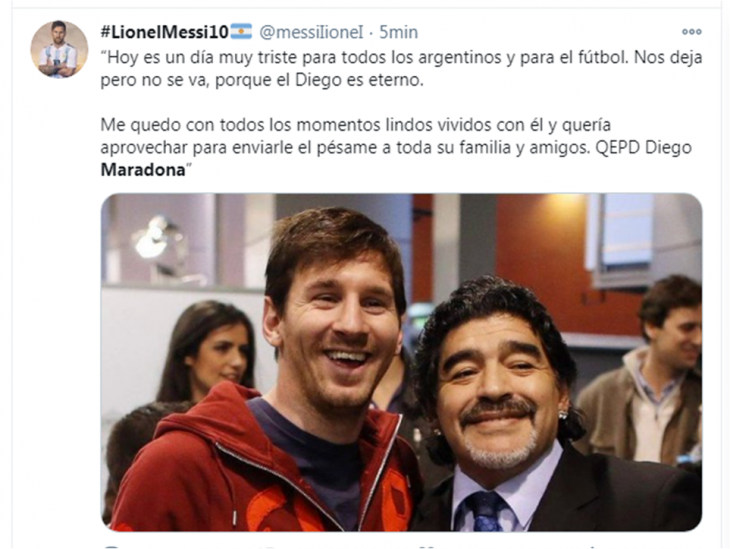This screenshot has height=549, width=730.
Task: Select the bold Maradona keyword
Action: click(x=143, y=170)
